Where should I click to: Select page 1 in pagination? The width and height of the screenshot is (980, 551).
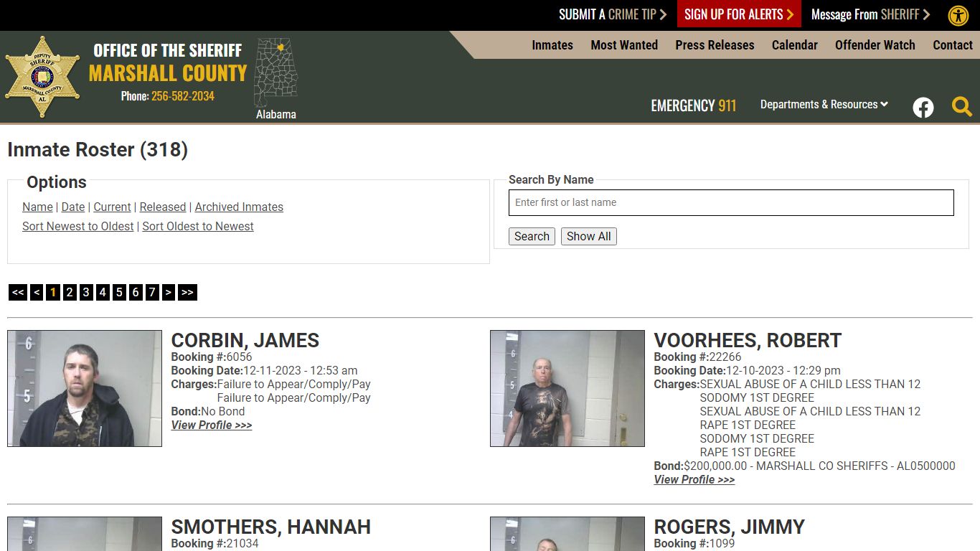[53, 292]
